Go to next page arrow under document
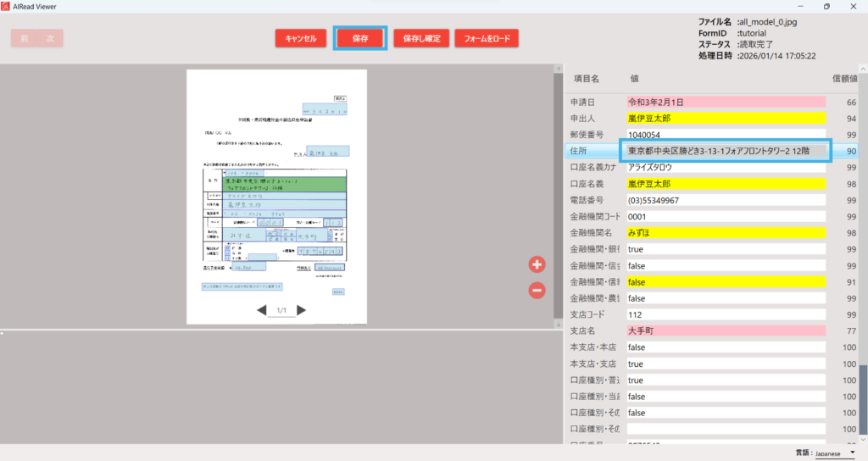This screenshot has width=868, height=461. [301, 310]
